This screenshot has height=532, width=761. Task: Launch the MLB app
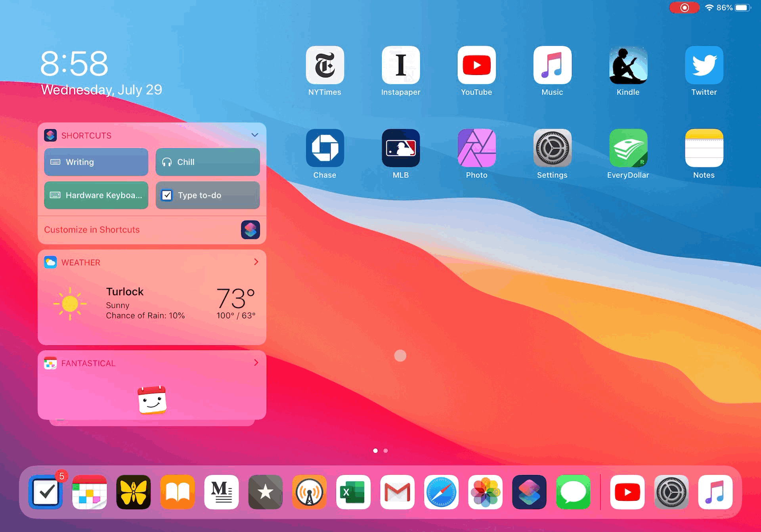pyautogui.click(x=400, y=148)
